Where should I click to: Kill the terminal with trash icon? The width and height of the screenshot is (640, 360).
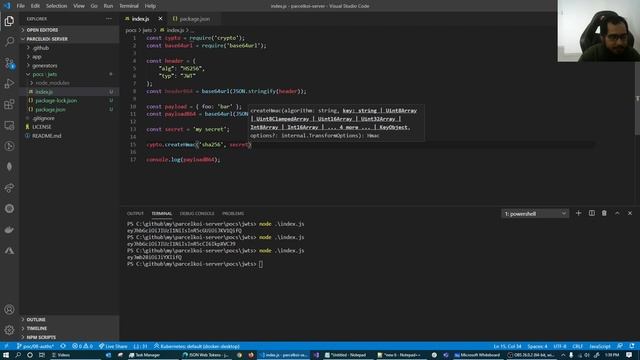[x=604, y=213]
